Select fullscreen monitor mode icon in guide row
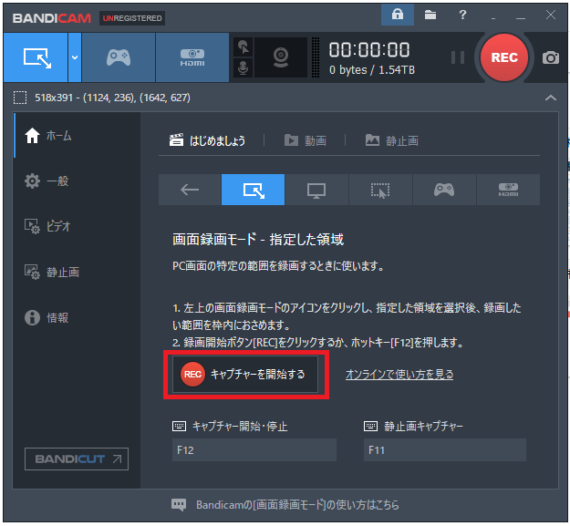Image resolution: width=570 pixels, height=526 pixels. click(x=317, y=190)
